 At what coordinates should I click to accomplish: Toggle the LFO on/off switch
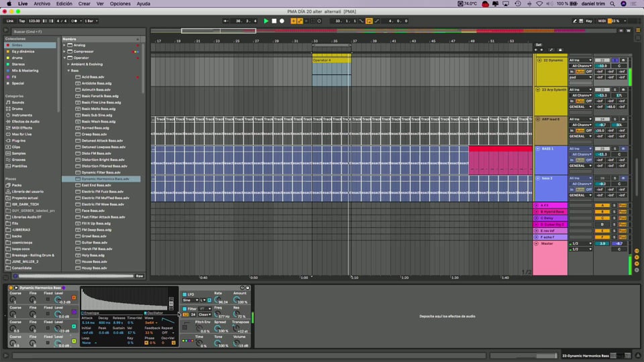click(184, 294)
